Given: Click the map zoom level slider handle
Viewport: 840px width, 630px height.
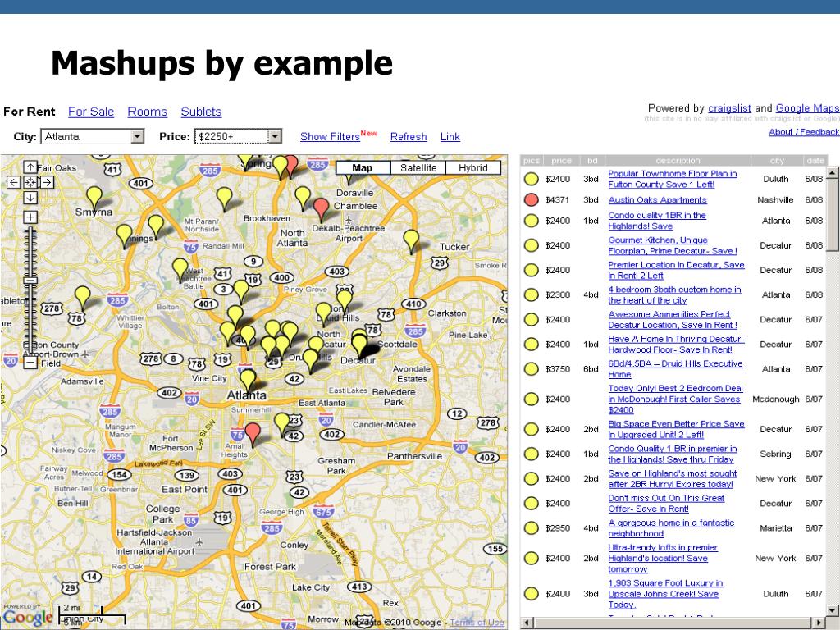Looking at the screenshot, I should pos(30,281).
